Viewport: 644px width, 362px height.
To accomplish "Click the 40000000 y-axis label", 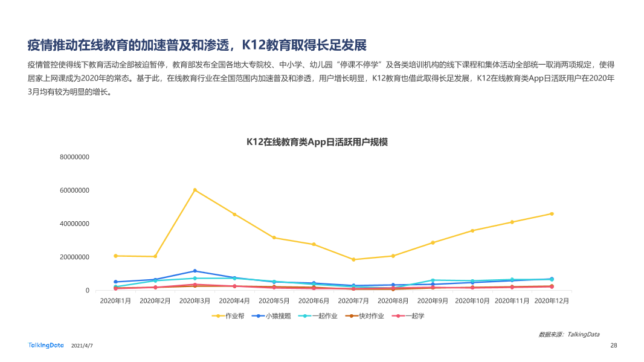I will [x=74, y=224].
